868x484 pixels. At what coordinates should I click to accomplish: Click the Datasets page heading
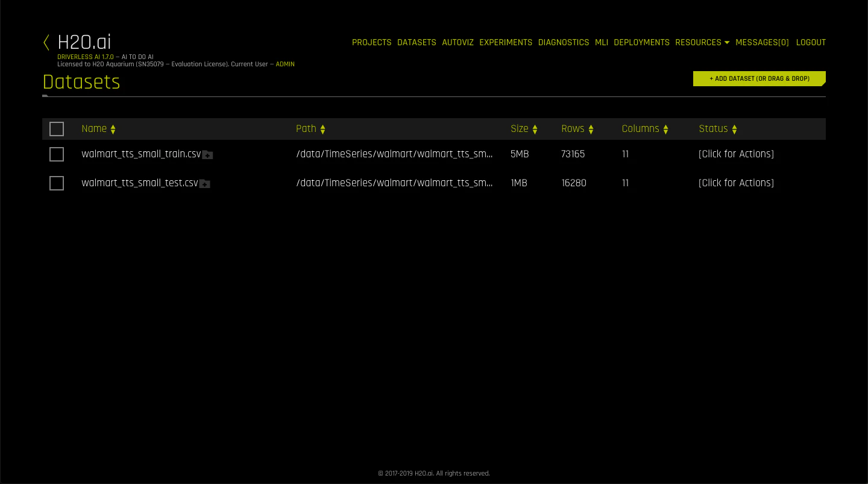(x=81, y=82)
